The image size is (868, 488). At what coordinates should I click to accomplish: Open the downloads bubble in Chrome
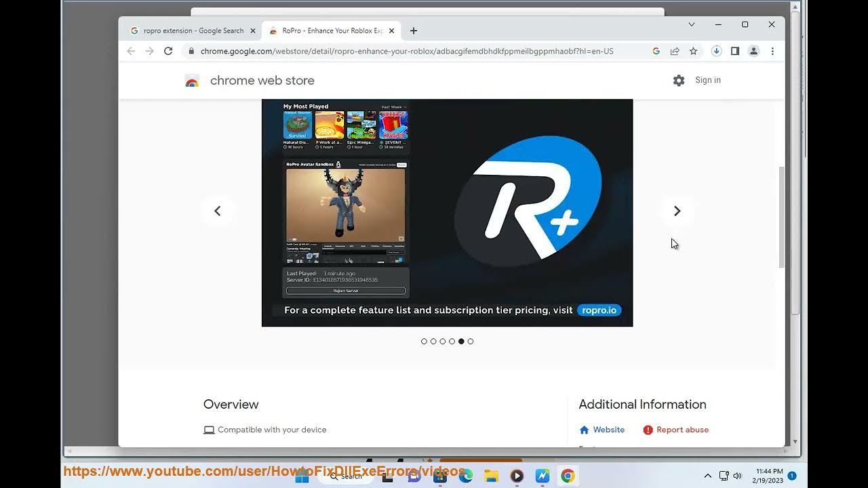[716, 51]
